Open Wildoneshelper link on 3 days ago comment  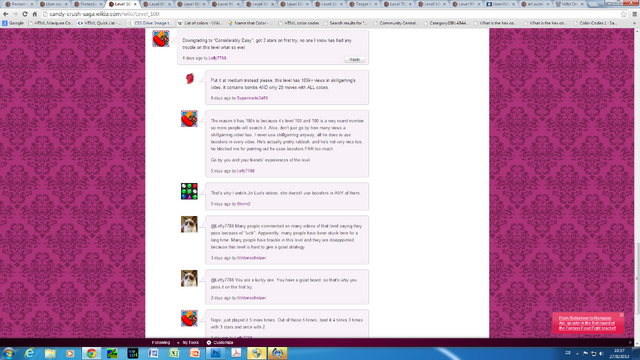251,258
